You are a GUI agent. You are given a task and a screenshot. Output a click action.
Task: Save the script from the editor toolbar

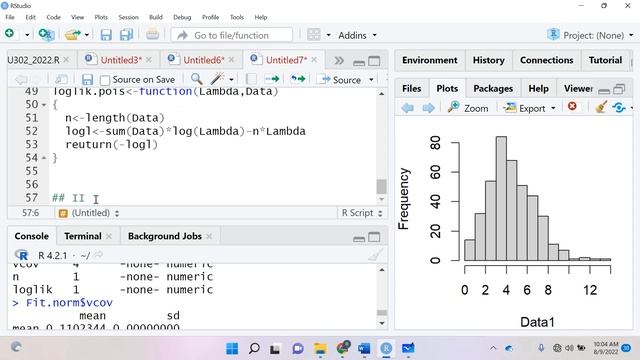point(87,79)
